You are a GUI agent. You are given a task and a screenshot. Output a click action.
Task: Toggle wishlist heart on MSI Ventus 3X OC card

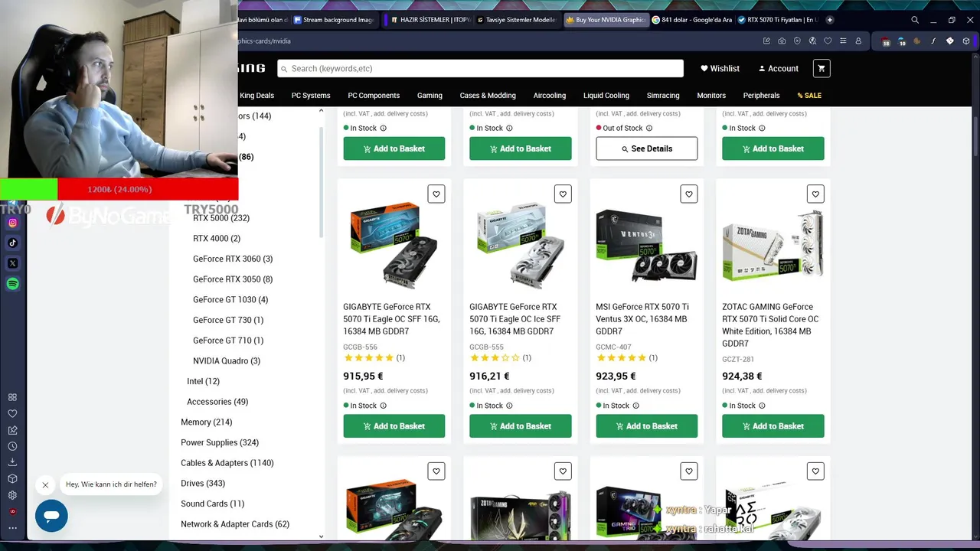tap(689, 194)
